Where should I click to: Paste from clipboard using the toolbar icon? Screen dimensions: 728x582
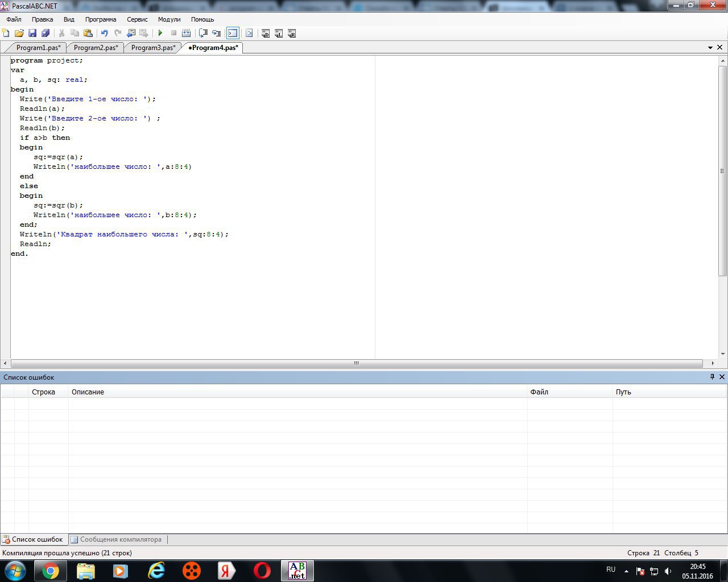[x=88, y=34]
